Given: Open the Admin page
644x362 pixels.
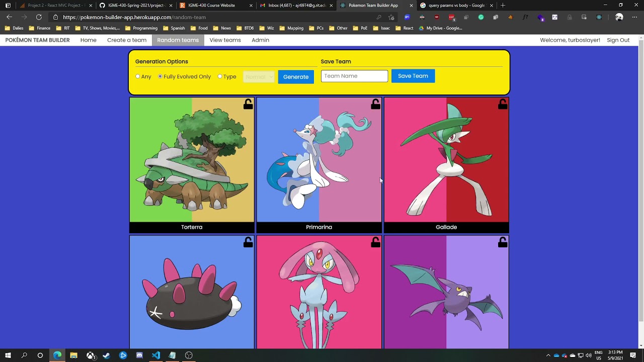Looking at the screenshot, I should (260, 40).
